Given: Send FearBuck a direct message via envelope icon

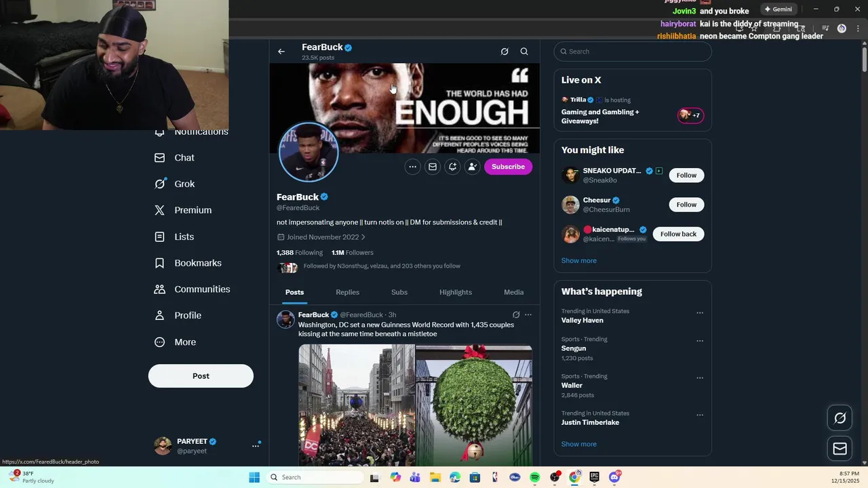Looking at the screenshot, I should pyautogui.click(x=433, y=167).
